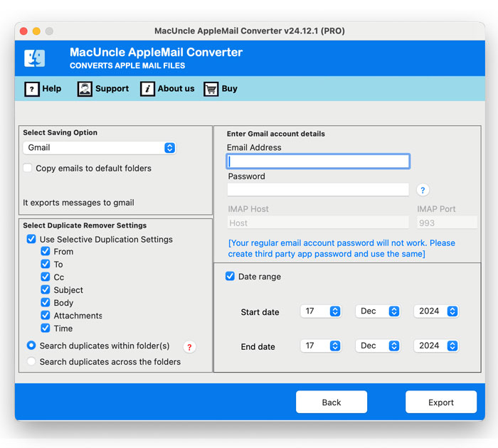Uncheck the Attachments duplicate criterion
498x448 pixels.
pyautogui.click(x=46, y=315)
